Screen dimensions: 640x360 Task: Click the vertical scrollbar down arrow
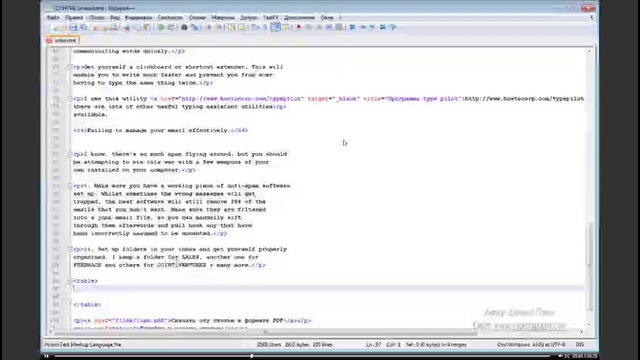click(x=589, y=325)
